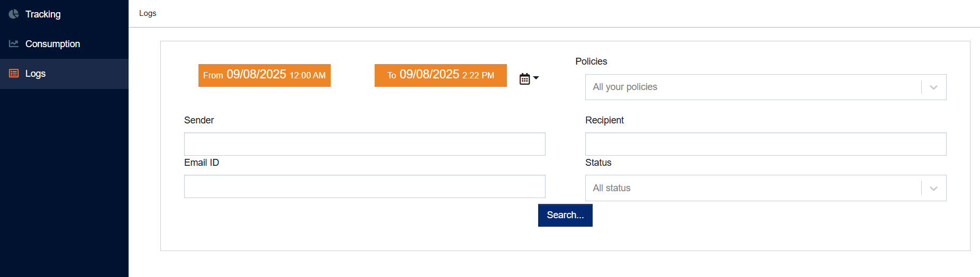Click the Consumption line chart icon

point(14,44)
